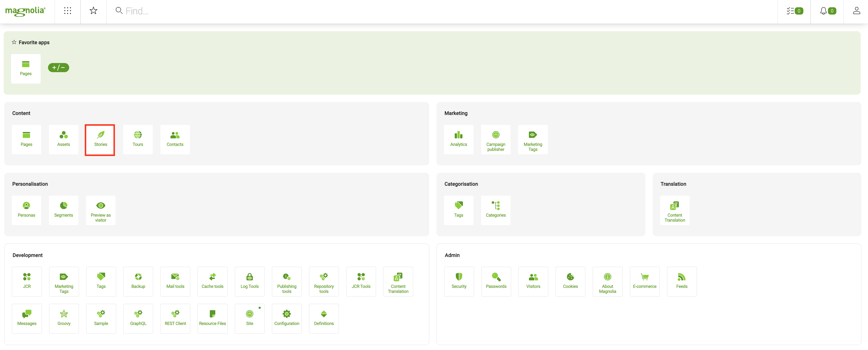The height and width of the screenshot is (350, 868).
Task: Open the GraphQL app
Action: pos(138,319)
